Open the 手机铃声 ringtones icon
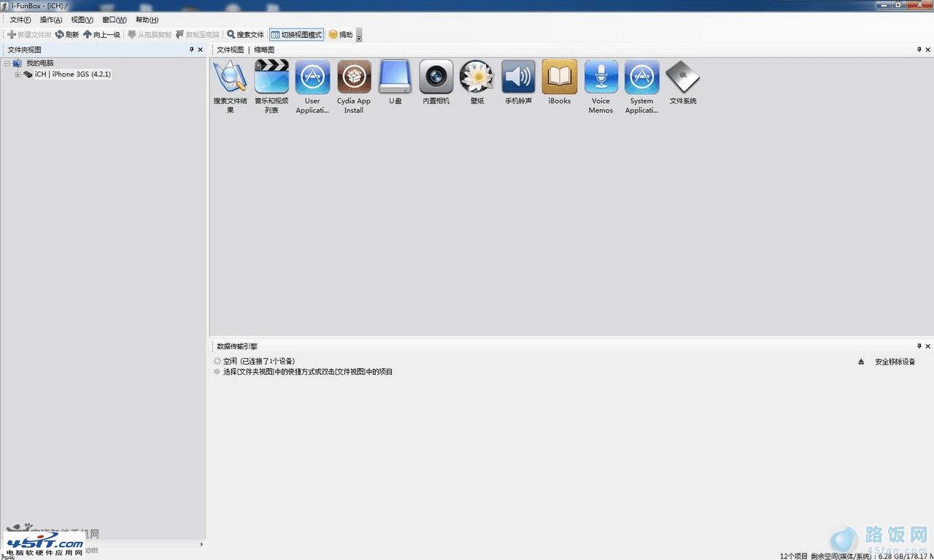This screenshot has height=560, width=934. (x=518, y=82)
